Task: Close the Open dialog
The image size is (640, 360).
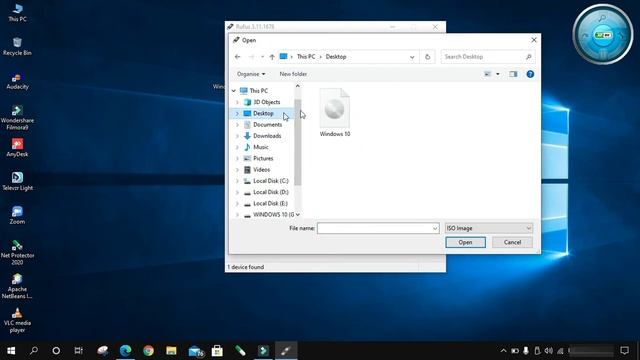Action: 534,40
